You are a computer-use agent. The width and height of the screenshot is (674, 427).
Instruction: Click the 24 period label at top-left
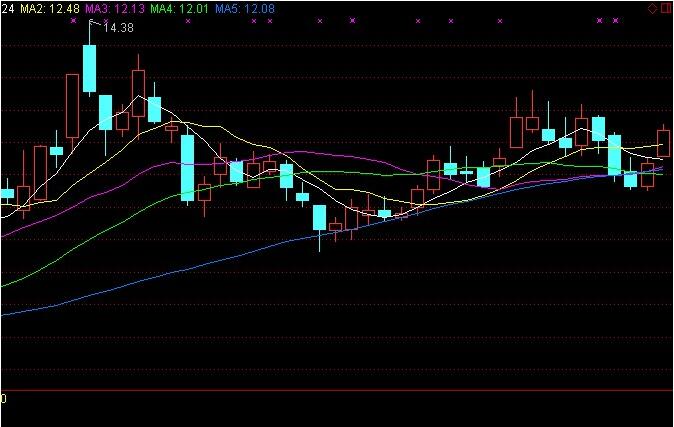[8, 8]
